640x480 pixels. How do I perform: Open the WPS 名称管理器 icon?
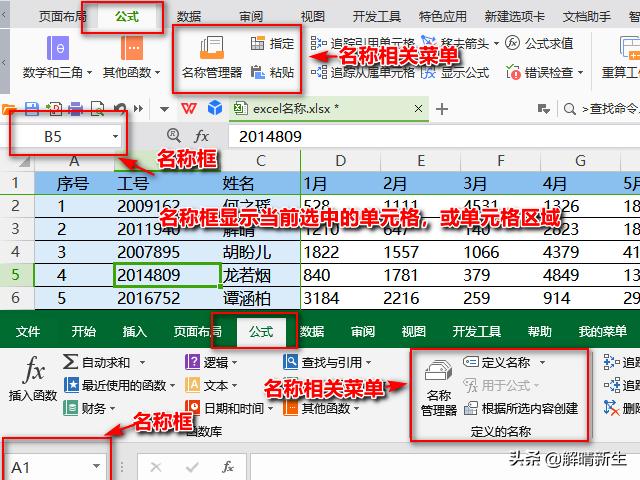point(212,48)
